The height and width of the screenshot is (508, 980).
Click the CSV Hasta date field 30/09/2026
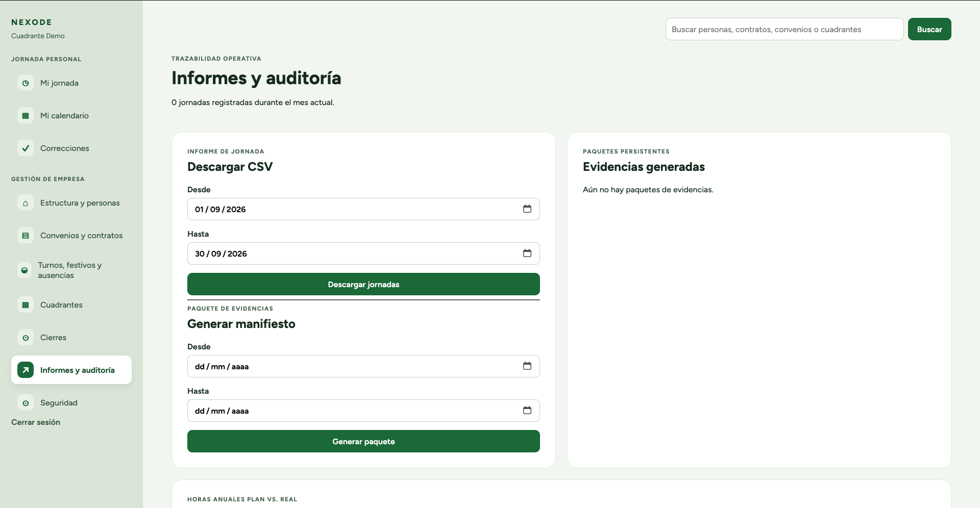pos(363,253)
